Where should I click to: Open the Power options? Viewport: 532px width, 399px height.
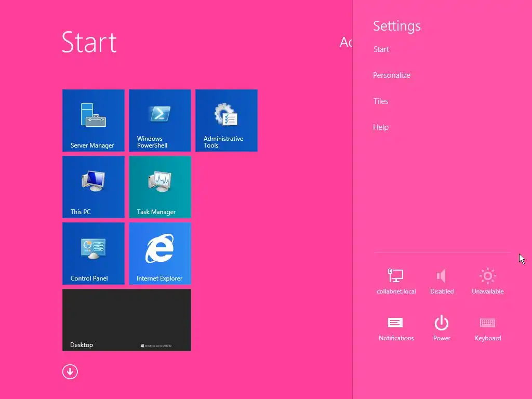coord(442,328)
